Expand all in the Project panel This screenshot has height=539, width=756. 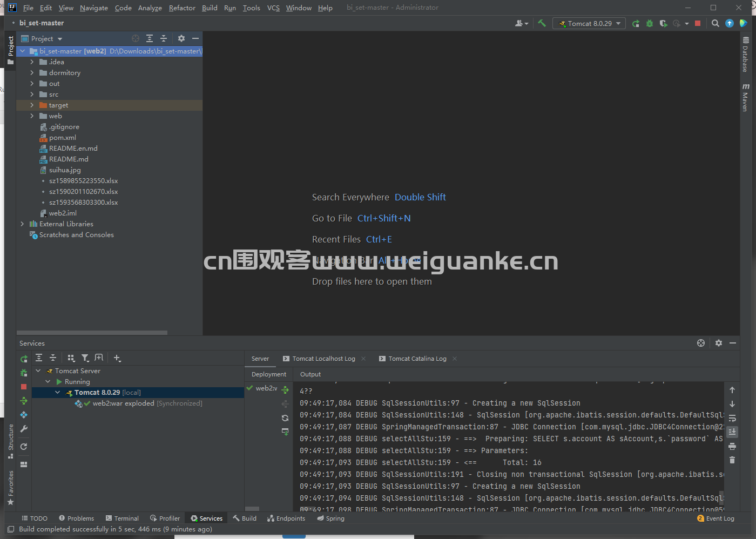tap(150, 38)
